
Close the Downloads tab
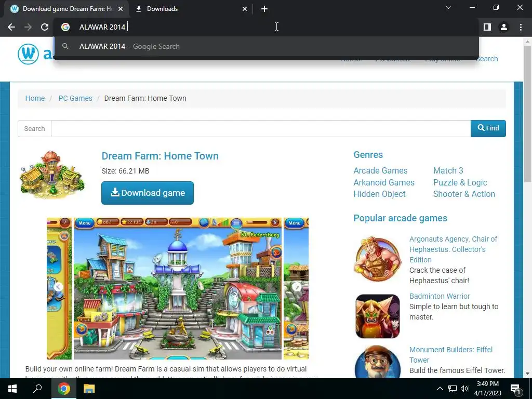[x=245, y=9]
